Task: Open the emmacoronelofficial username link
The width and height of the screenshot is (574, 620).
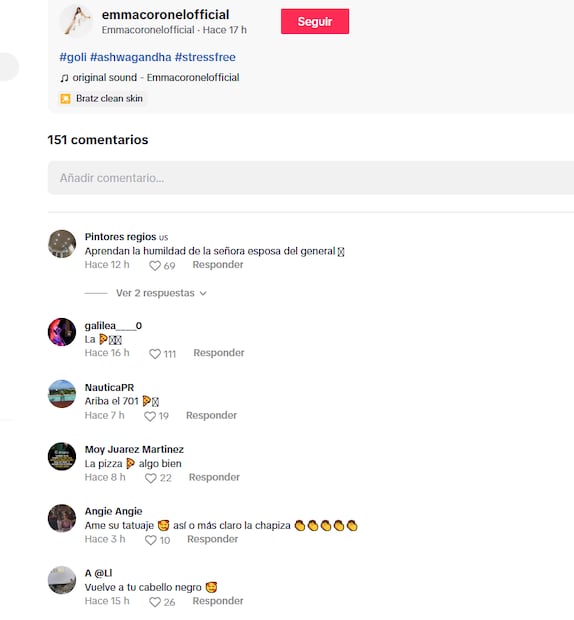Action: [x=165, y=15]
